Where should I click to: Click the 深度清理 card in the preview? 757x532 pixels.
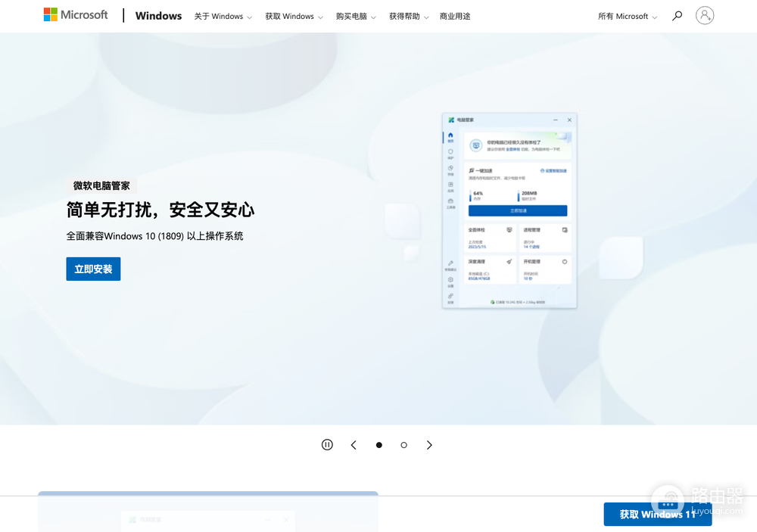pyautogui.click(x=490, y=270)
